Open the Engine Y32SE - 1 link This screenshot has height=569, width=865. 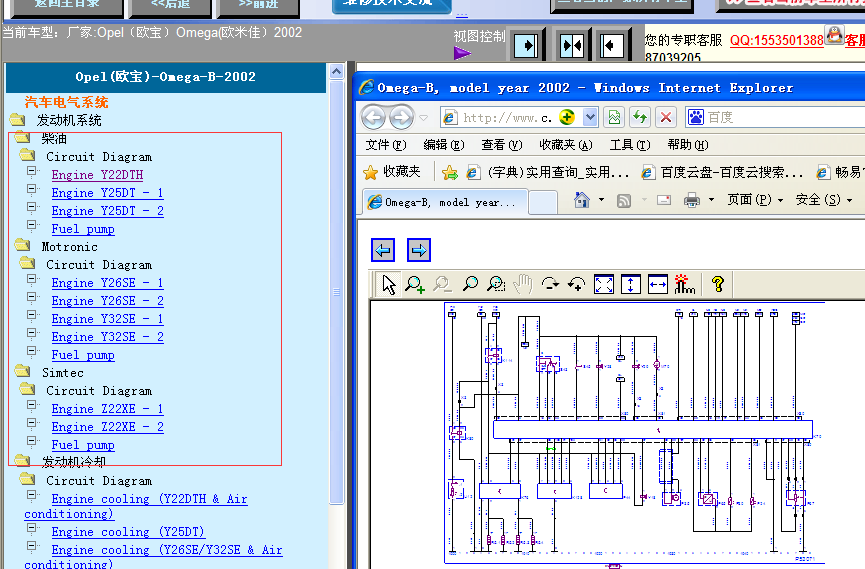pyautogui.click(x=108, y=319)
